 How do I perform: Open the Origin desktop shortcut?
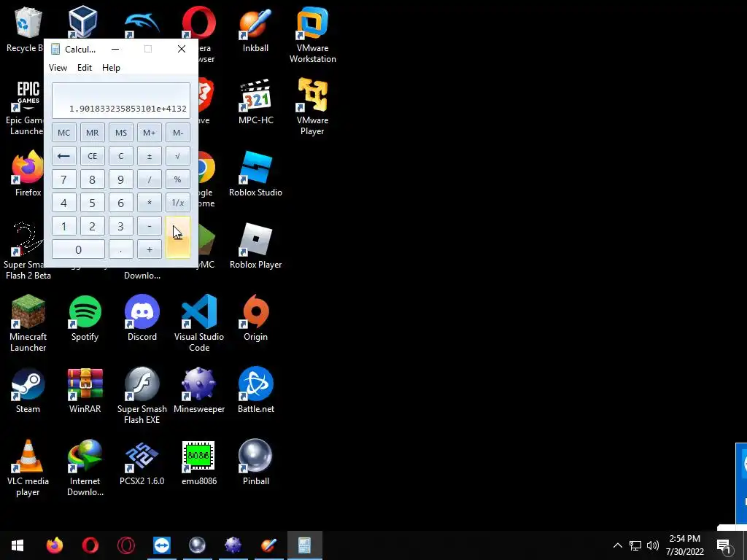[x=256, y=318]
